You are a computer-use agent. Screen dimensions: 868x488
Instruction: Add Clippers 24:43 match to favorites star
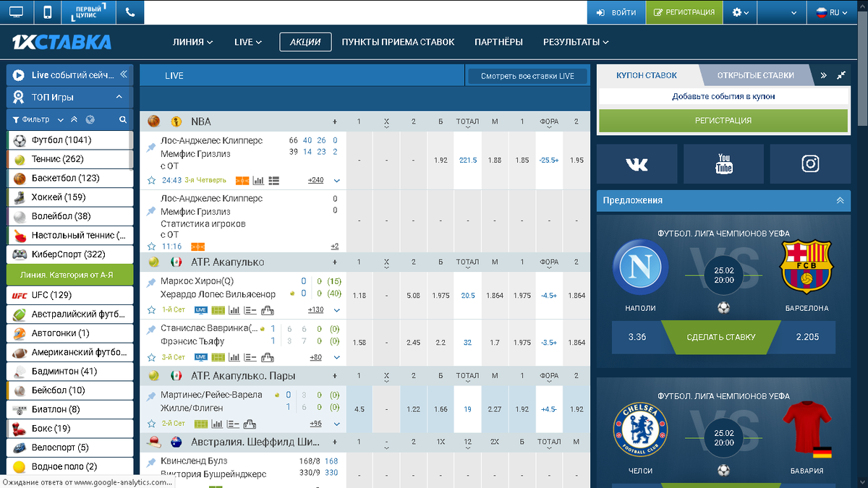(x=152, y=180)
